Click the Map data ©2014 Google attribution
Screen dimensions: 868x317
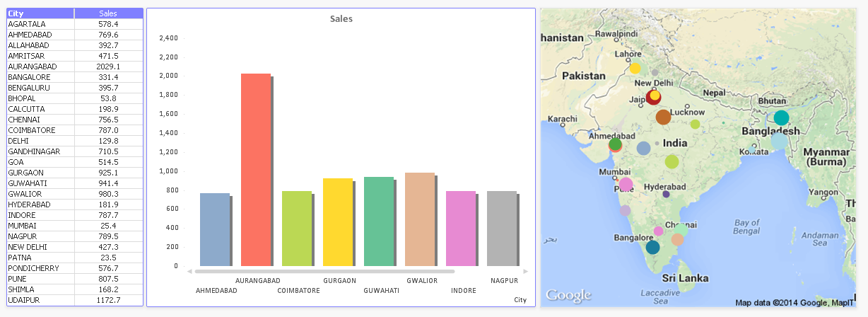786,303
